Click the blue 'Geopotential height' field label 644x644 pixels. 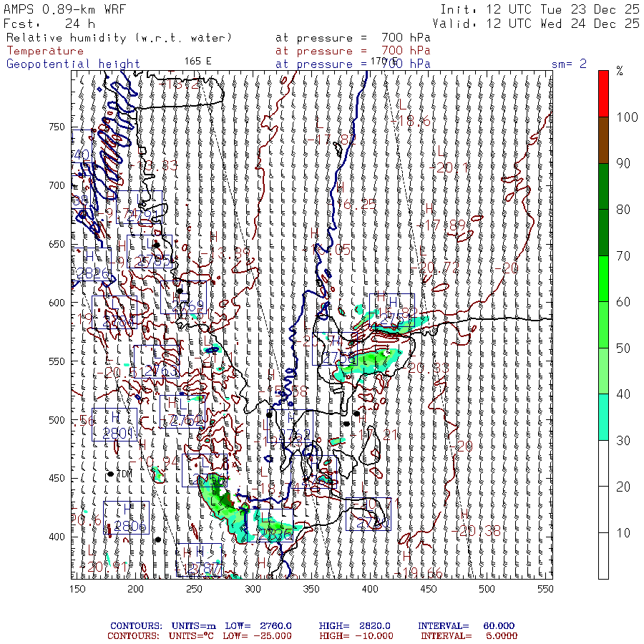73,64
